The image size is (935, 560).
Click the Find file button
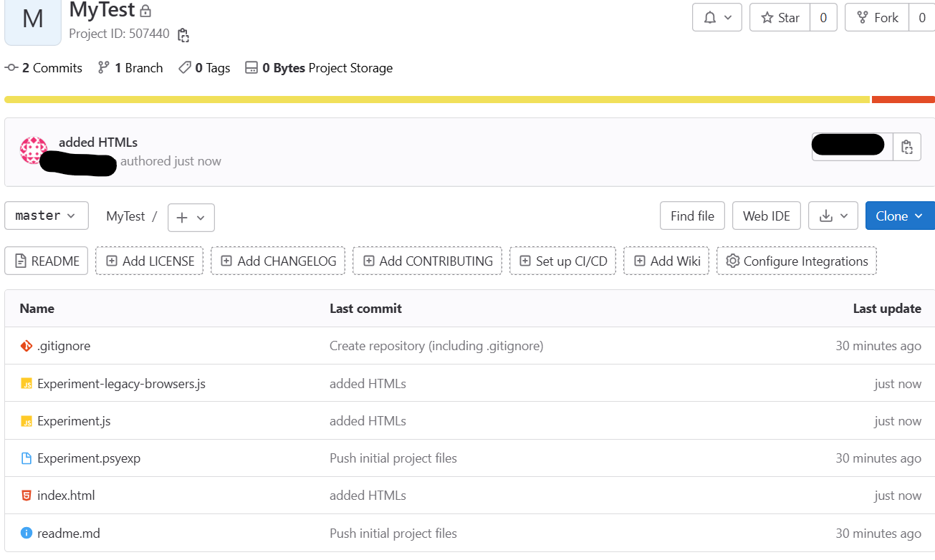[x=692, y=216]
